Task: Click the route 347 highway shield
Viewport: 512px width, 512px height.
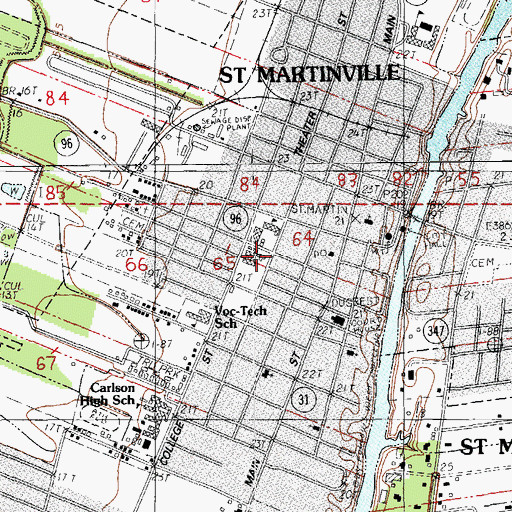Action: click(x=435, y=331)
